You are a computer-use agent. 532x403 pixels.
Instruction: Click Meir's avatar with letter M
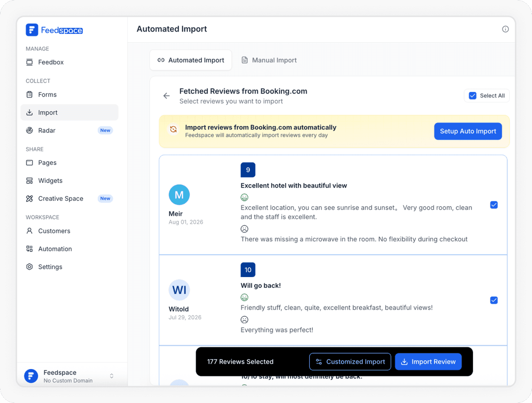click(x=179, y=195)
